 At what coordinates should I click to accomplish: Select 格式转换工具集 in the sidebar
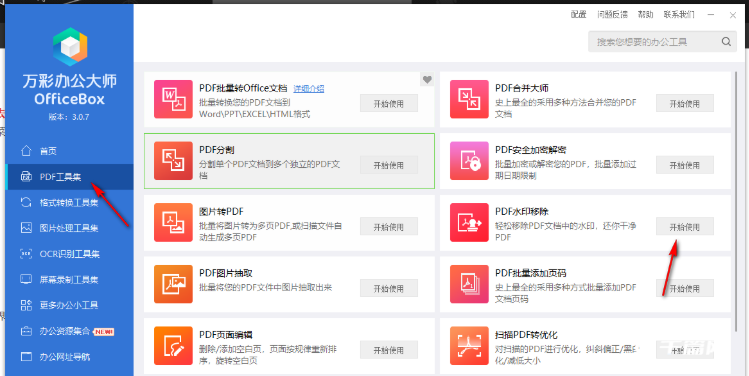pyautogui.click(x=70, y=202)
